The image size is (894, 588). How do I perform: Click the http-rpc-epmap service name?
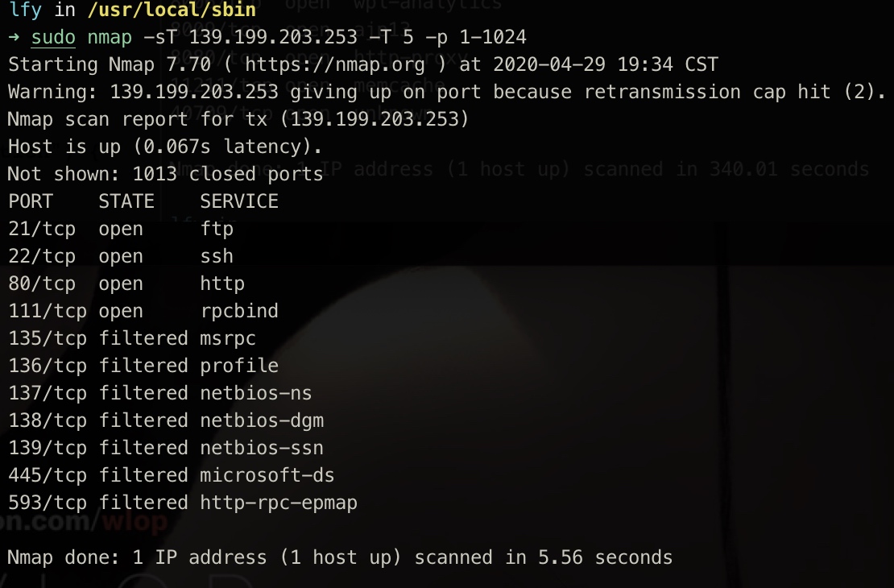(x=279, y=503)
